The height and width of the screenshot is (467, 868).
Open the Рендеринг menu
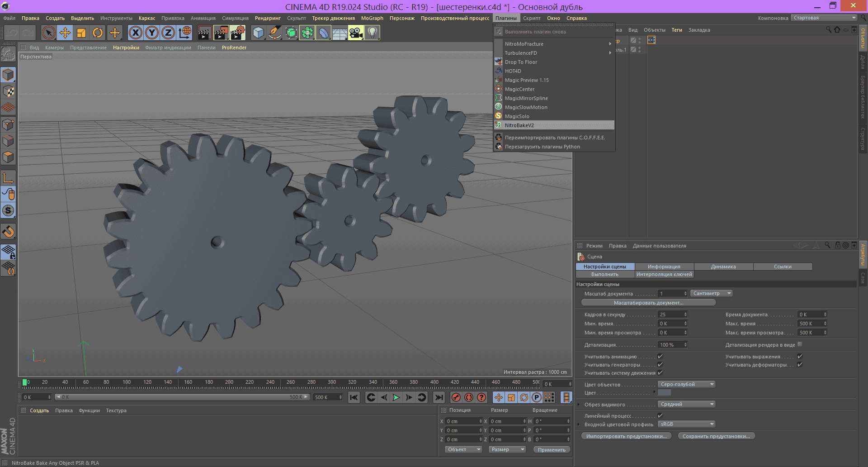point(268,18)
